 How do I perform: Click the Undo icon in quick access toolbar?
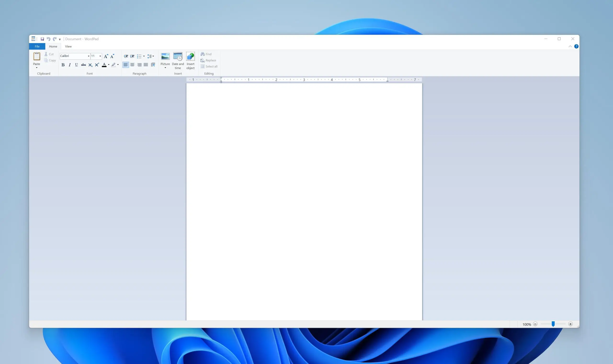tap(48, 39)
